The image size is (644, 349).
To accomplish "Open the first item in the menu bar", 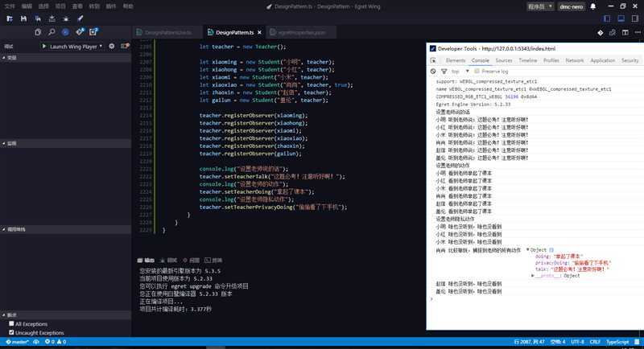I will (10, 6).
